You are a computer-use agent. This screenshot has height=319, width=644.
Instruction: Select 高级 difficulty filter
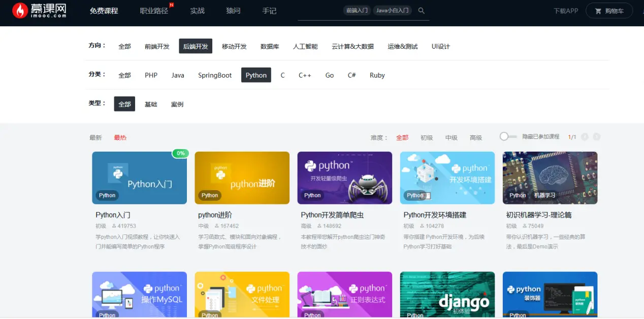(476, 137)
